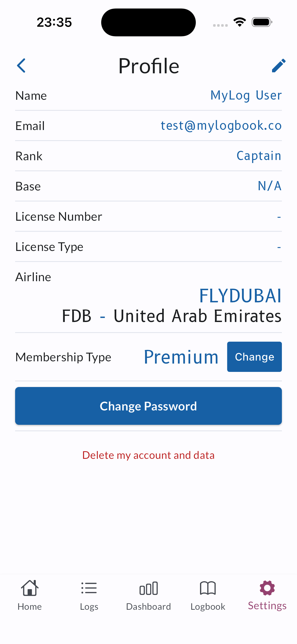Image resolution: width=297 pixels, height=644 pixels.
Task: Open the Home tab house icon
Action: [30, 588]
